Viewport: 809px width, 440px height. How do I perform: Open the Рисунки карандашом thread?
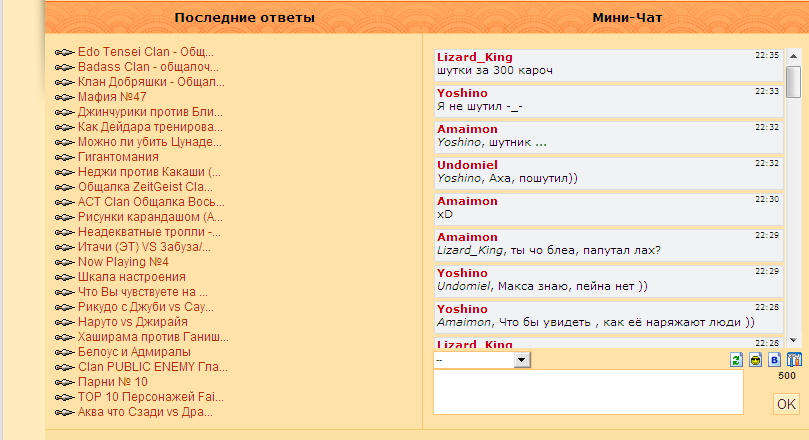[x=150, y=217]
